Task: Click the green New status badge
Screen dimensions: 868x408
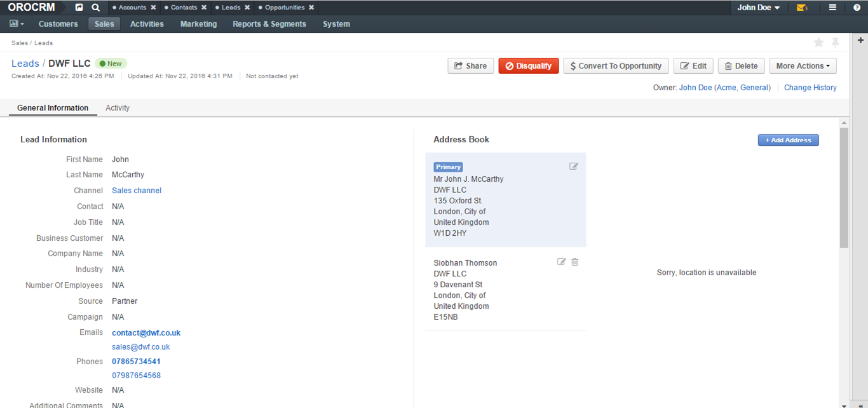Action: pos(111,64)
